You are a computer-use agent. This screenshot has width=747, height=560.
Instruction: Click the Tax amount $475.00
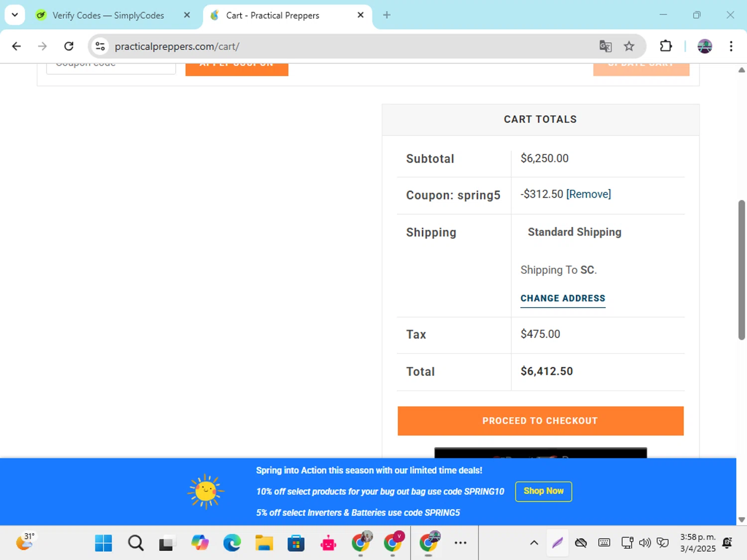click(540, 334)
